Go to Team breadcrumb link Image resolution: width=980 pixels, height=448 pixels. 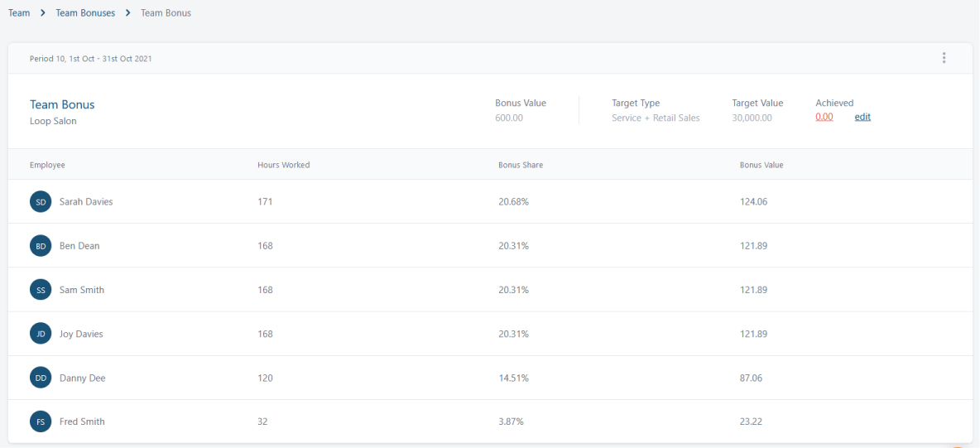tap(19, 12)
